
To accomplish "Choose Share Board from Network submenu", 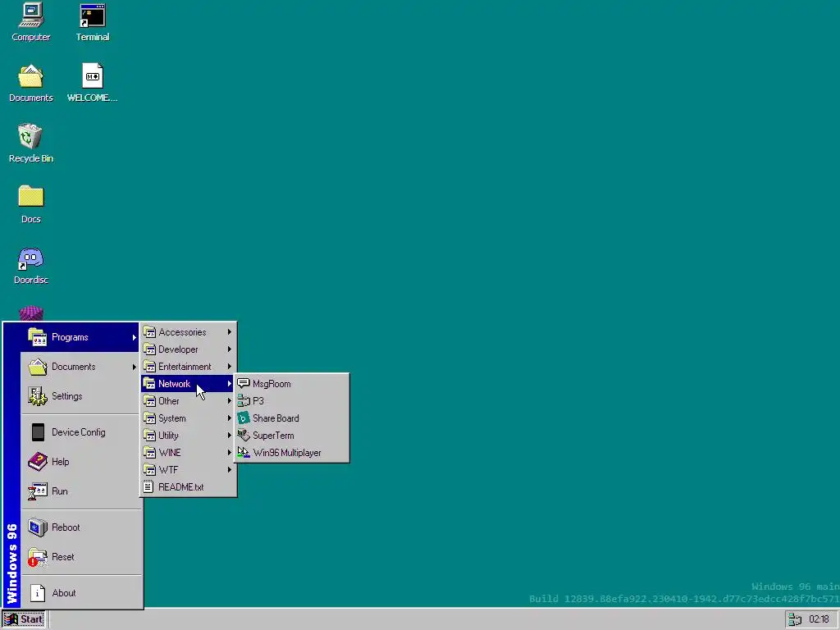I will point(292,418).
